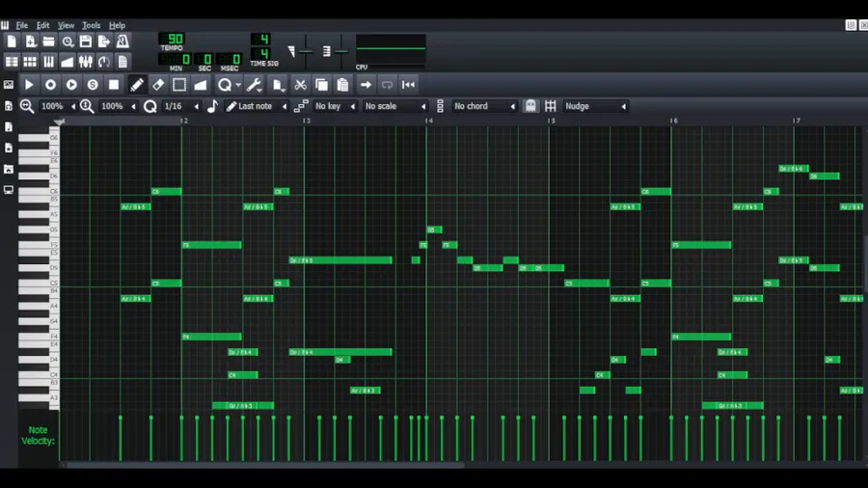Open existing project folder icon
Viewport: 868px width, 488px height.
pyautogui.click(x=49, y=41)
